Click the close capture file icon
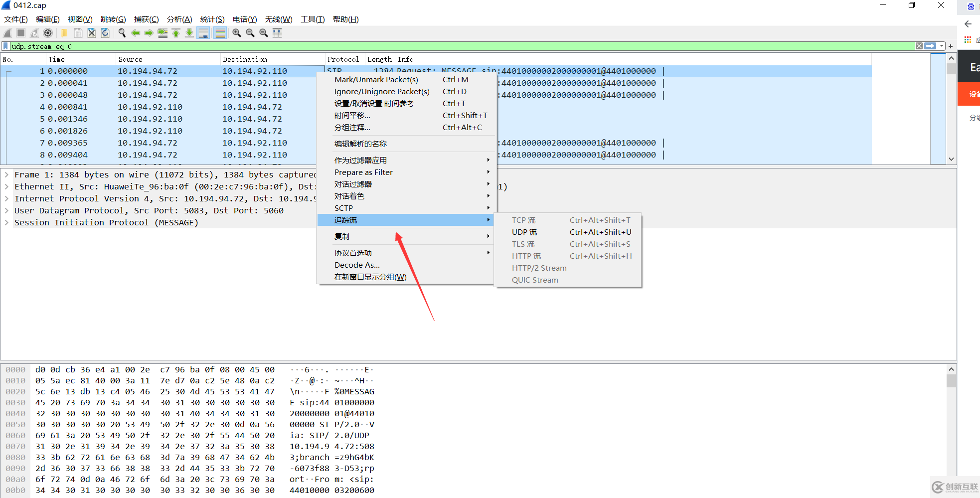 92,33
